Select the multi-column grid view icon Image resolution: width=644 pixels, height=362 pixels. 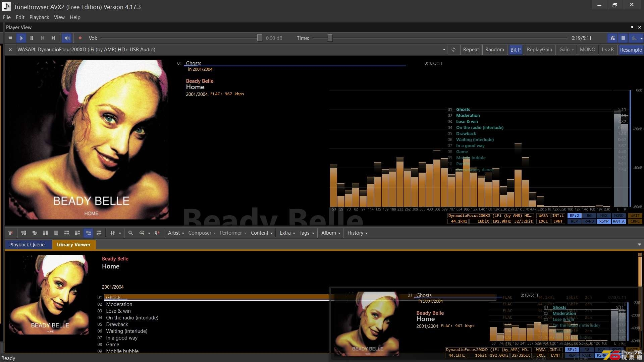pyautogui.click(x=67, y=233)
